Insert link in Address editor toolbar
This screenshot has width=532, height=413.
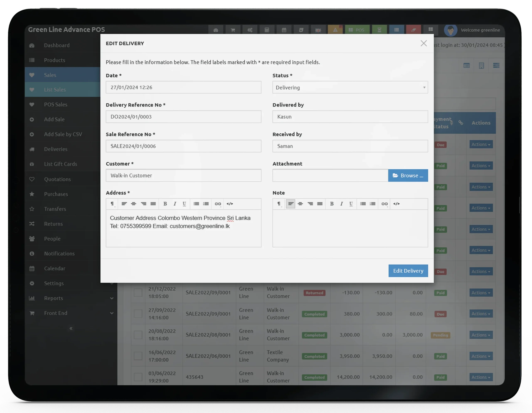coord(218,204)
